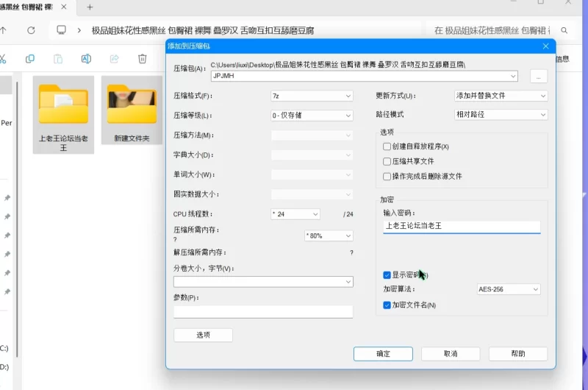The width and height of the screenshot is (588, 390).
Task: Click the rename icon in Explorer toolbar
Action: point(86,59)
